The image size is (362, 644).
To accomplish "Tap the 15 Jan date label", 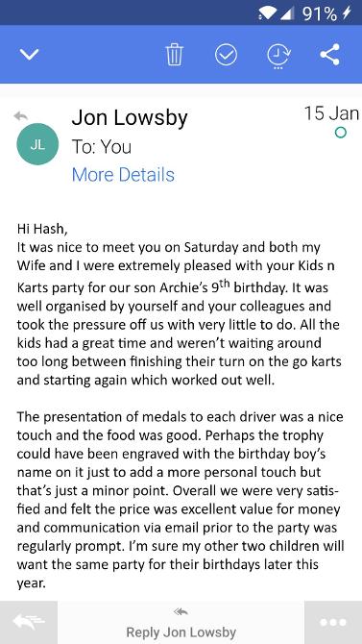I will pyautogui.click(x=331, y=113).
